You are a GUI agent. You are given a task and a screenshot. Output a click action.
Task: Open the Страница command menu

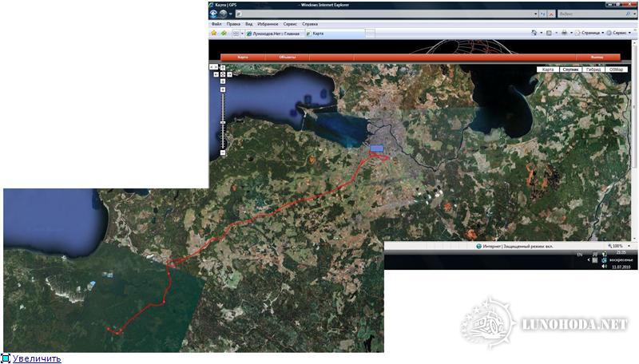(x=589, y=33)
